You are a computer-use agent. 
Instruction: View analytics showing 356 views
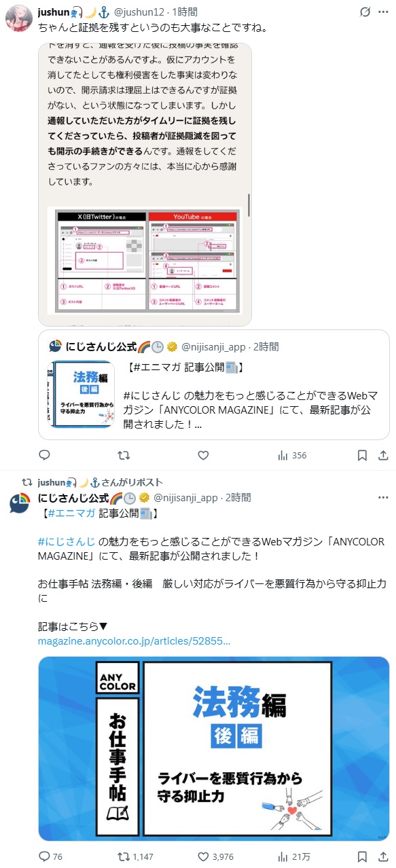coord(292,455)
